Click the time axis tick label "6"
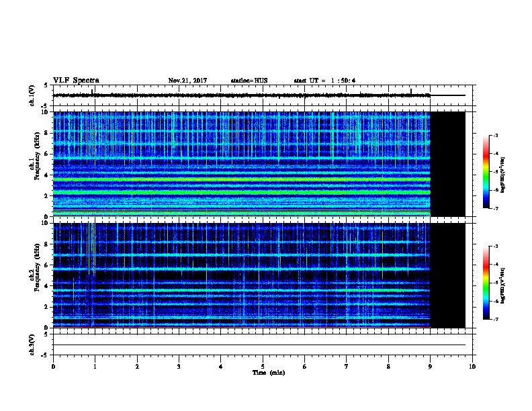The width and height of the screenshot is (532, 411). 305,366
